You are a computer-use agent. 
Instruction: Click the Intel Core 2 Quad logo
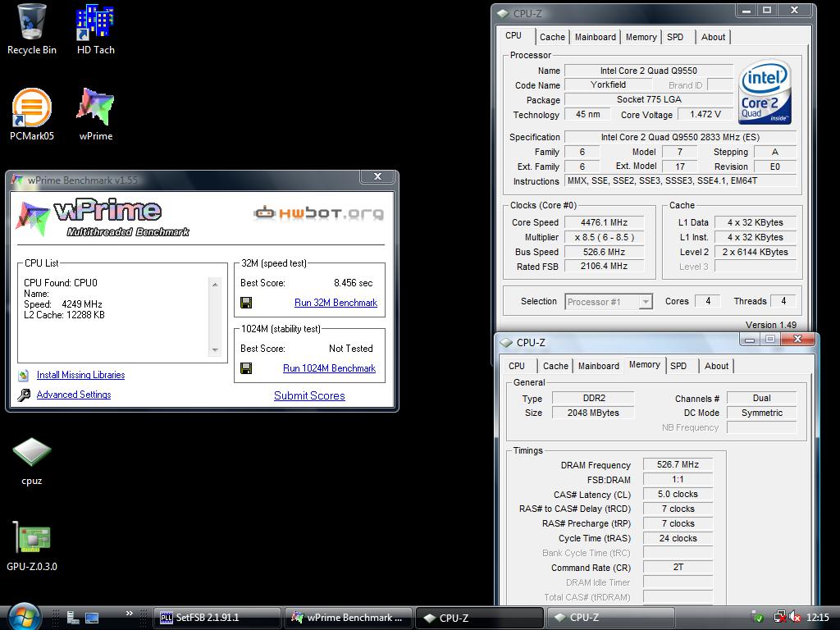[765, 92]
